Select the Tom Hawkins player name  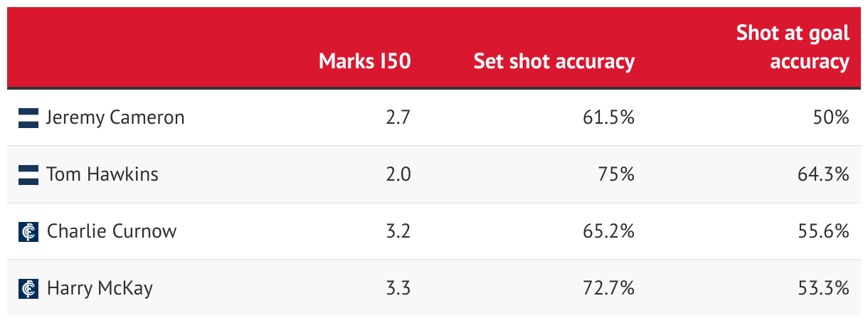coord(102,174)
